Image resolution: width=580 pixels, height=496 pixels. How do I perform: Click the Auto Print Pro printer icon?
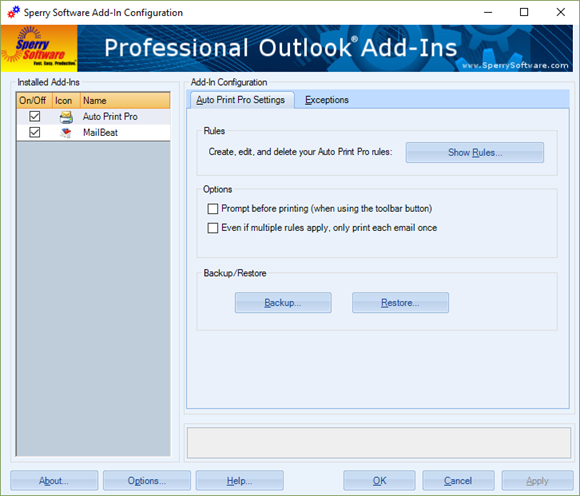pyautogui.click(x=66, y=117)
